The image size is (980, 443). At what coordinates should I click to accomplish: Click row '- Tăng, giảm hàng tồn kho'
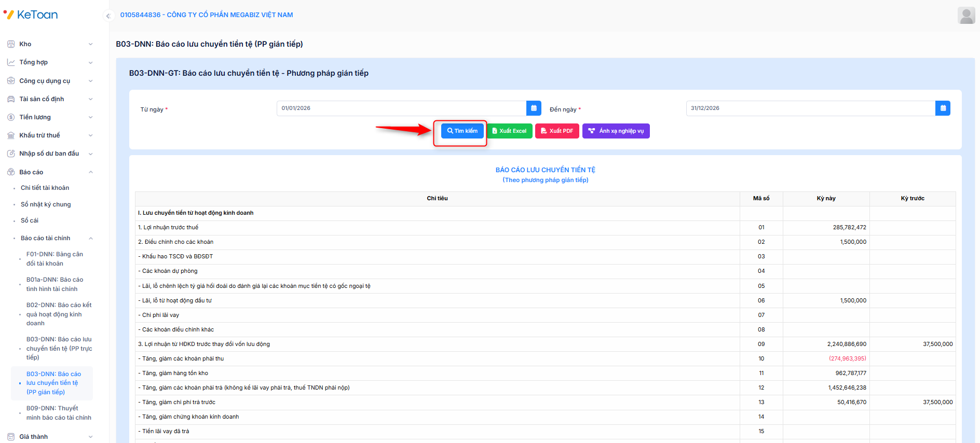(546, 373)
